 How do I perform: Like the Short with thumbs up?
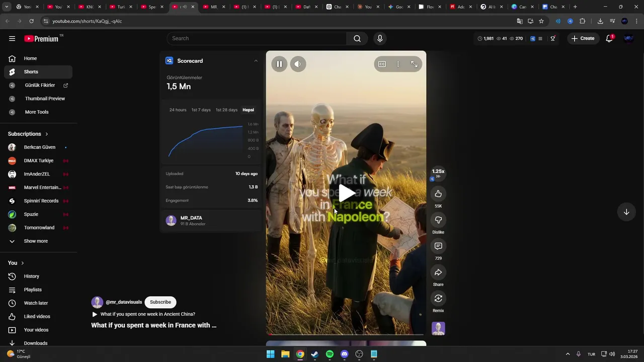click(438, 194)
